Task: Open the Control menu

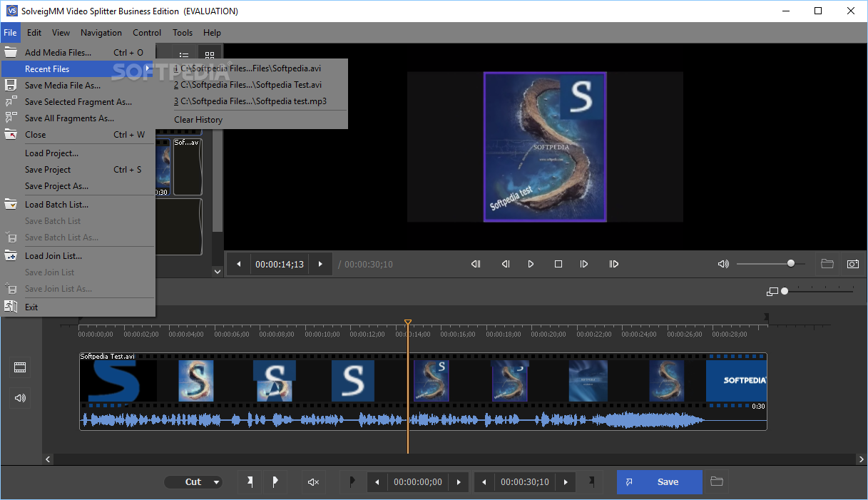Action: (147, 33)
